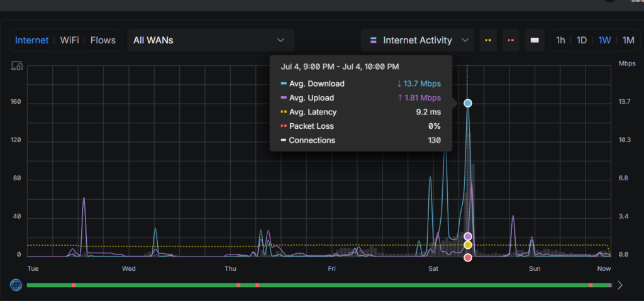Click the 10.3 right axis value
Image resolution: width=644 pixels, height=301 pixels.
[625, 140]
